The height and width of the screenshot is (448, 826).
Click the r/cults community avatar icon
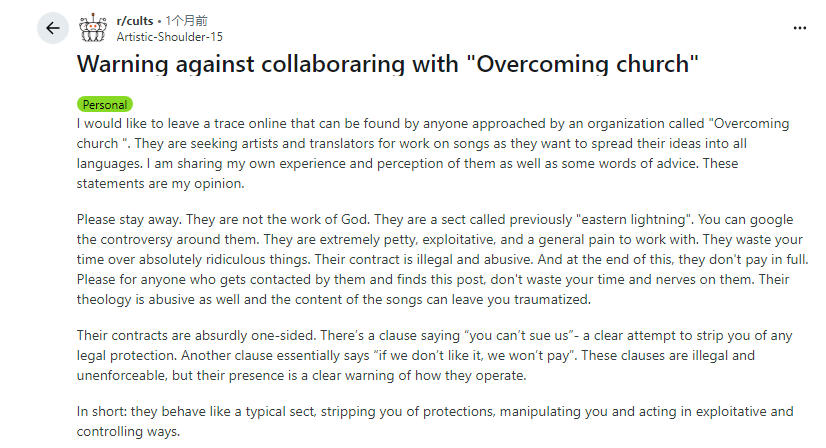point(92,27)
